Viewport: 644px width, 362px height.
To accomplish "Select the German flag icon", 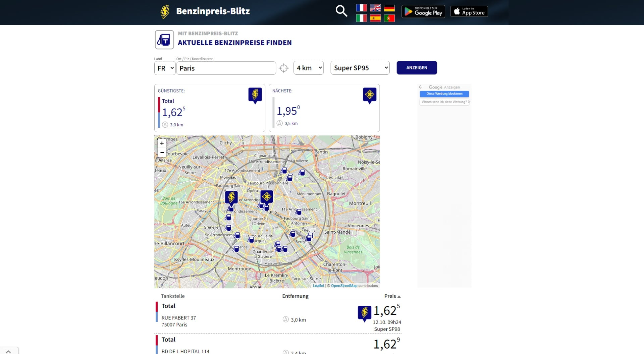I will click(x=389, y=8).
